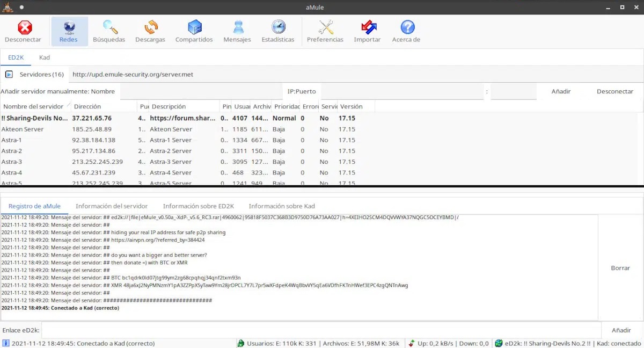644x348 pixels.
Task: Switch to the Kad tab
Action: [45, 57]
